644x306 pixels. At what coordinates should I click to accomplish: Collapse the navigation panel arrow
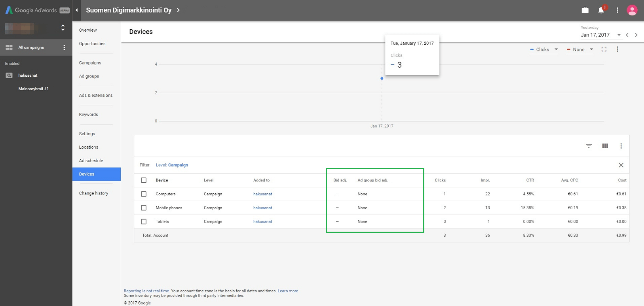77,10
